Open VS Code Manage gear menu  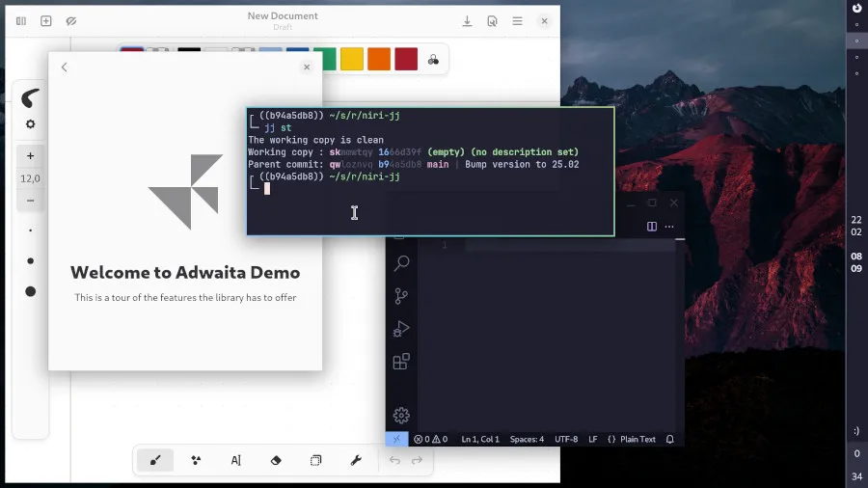(x=401, y=415)
